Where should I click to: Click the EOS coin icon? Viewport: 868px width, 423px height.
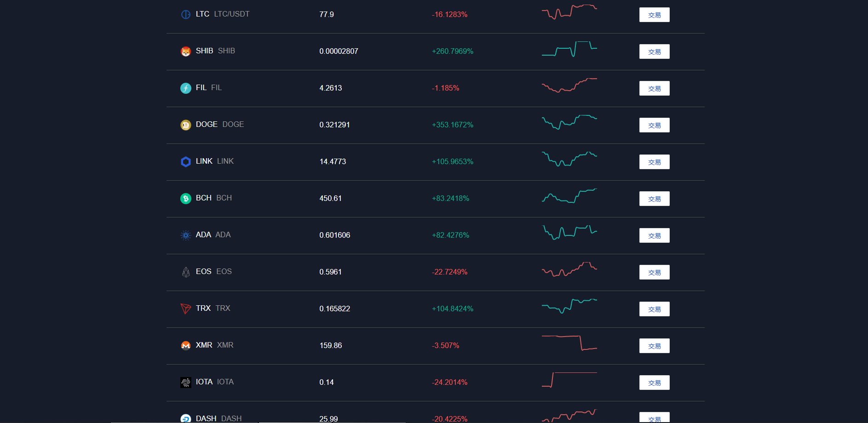tap(186, 272)
